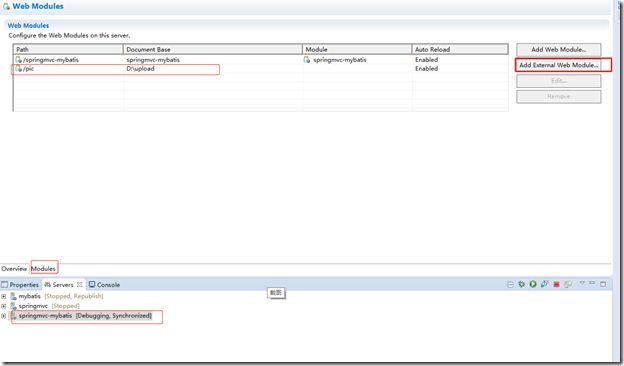Start the server in profile mode

tap(544, 284)
